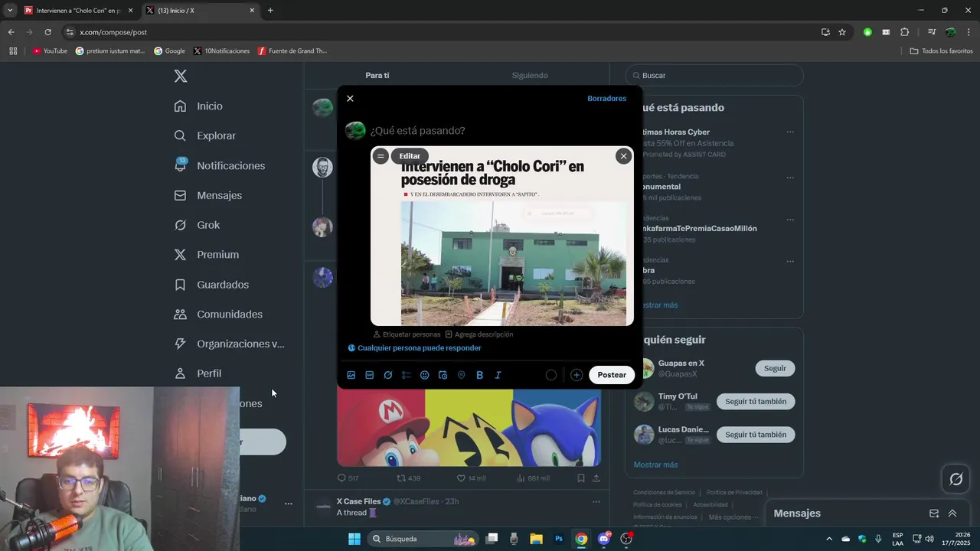Viewport: 980px width, 551px height.
Task: Click Etiquetar personas under the image
Action: point(407,334)
